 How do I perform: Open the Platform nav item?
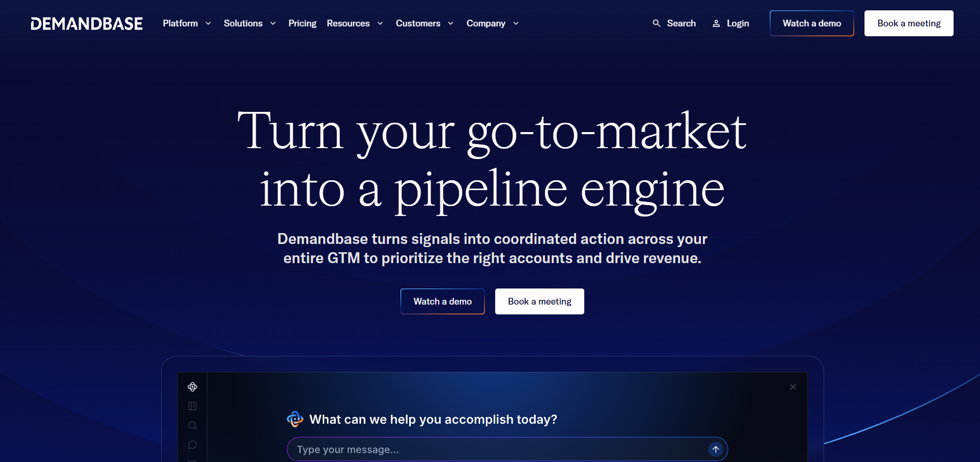pos(180,23)
